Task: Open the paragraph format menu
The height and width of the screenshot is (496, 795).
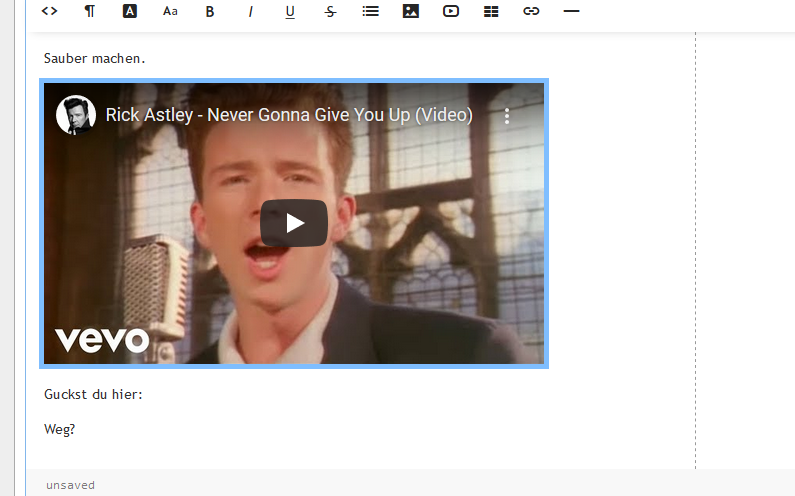Action: [x=89, y=11]
